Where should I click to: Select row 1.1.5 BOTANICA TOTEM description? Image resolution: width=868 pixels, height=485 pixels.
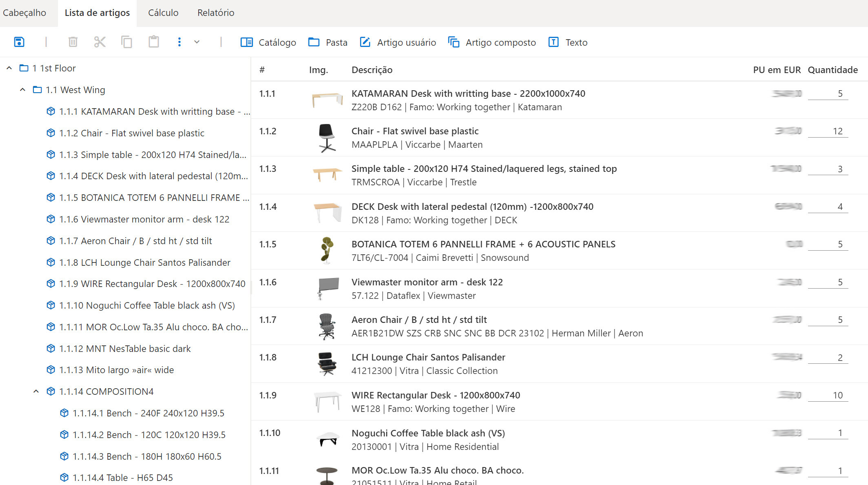click(483, 251)
